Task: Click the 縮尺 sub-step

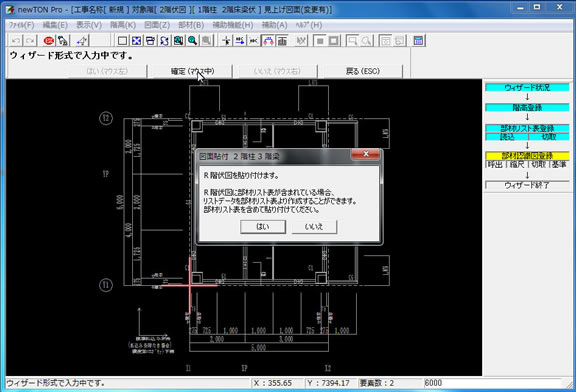Action: pos(517,165)
